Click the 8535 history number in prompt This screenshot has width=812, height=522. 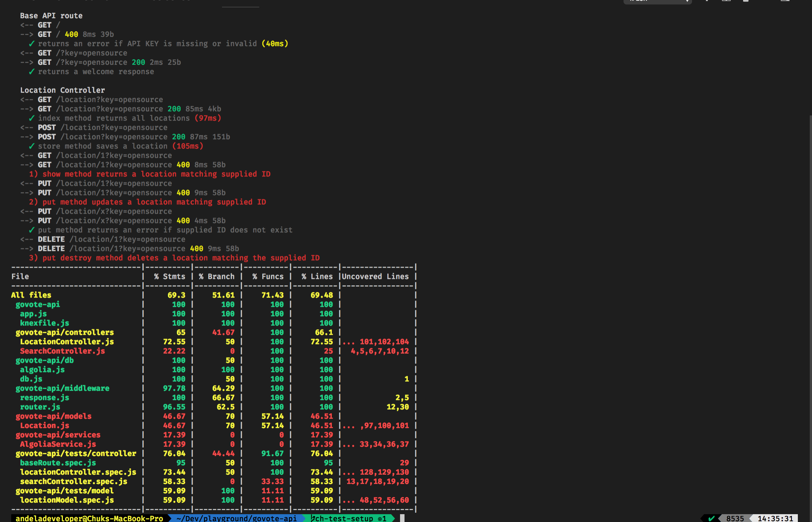(x=735, y=518)
